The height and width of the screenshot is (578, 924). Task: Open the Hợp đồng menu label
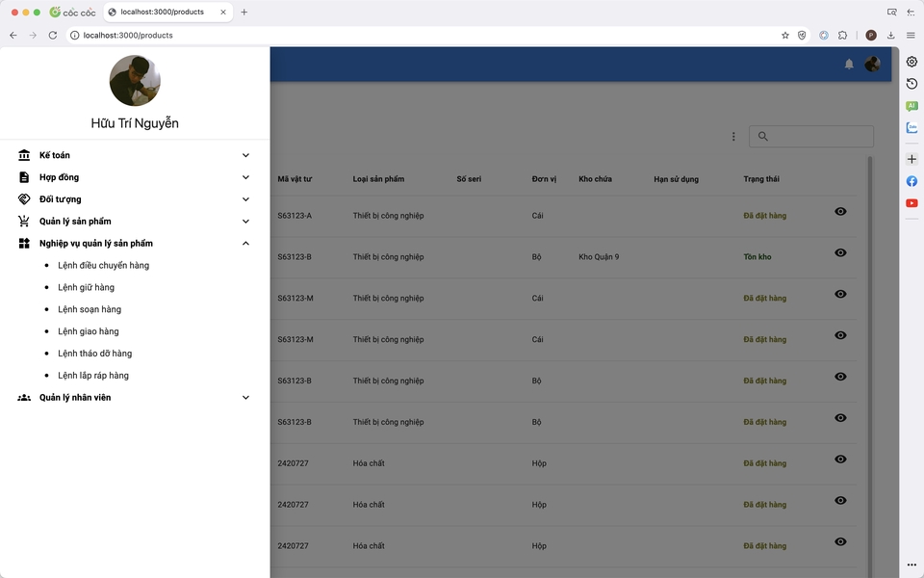click(59, 177)
